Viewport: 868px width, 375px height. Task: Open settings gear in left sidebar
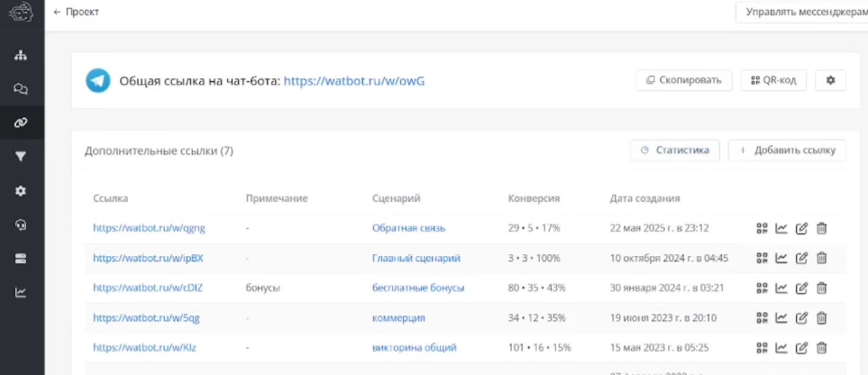(x=20, y=191)
